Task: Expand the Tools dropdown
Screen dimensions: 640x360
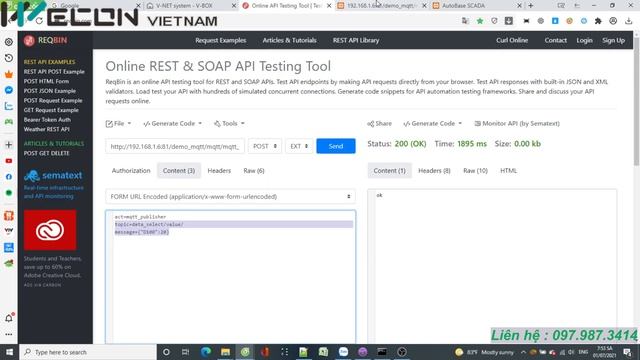Action: [x=229, y=123]
